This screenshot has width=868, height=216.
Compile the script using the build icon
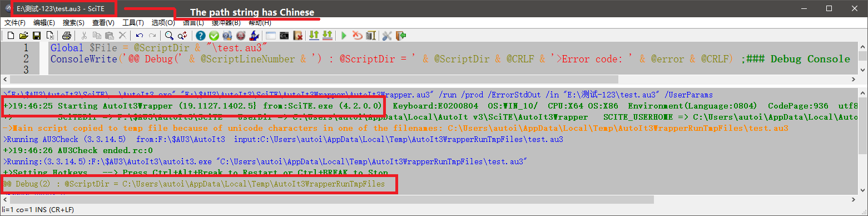[370, 36]
